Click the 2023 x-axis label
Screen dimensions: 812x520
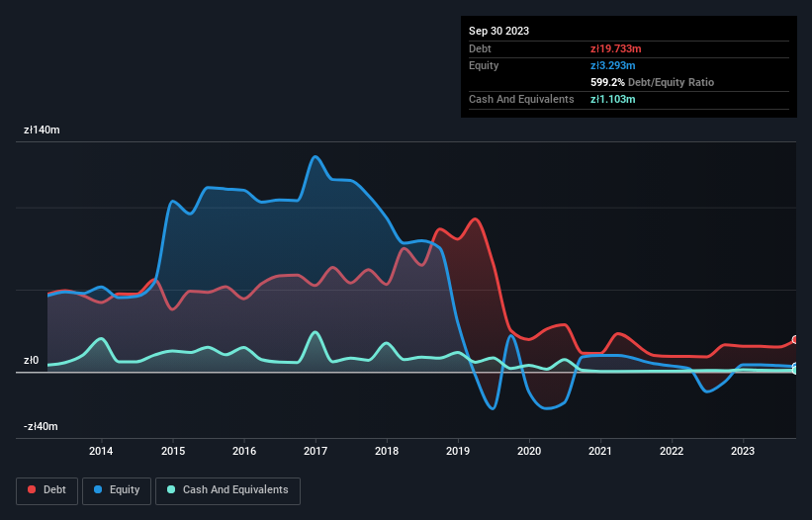[x=743, y=451]
